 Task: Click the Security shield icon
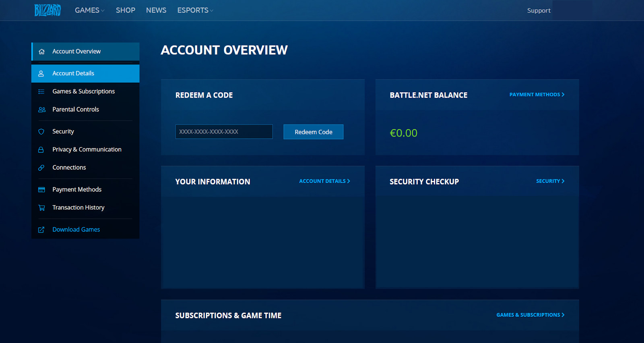[x=41, y=132]
